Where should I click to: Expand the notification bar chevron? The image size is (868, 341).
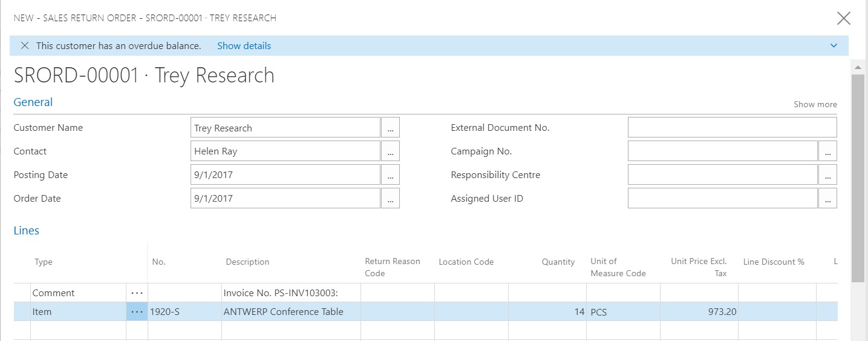[x=834, y=45]
